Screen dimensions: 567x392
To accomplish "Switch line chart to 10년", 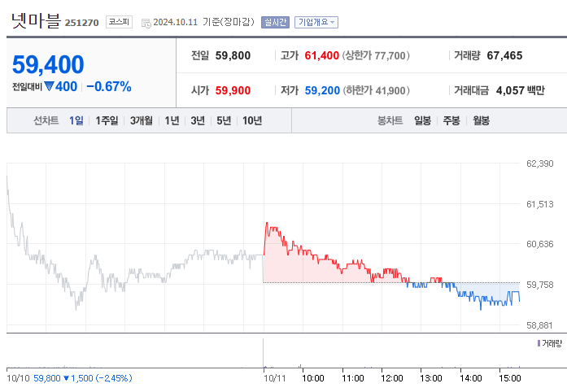I will click(x=252, y=120).
